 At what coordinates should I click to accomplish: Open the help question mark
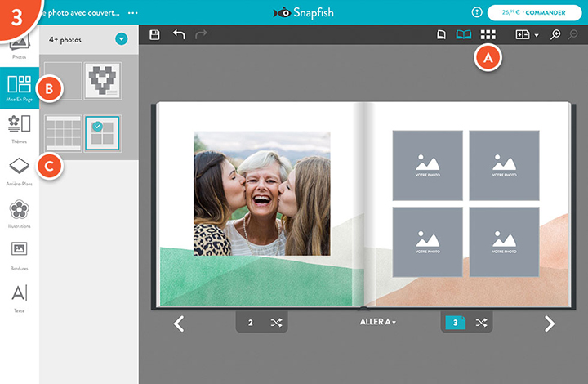coord(477,12)
